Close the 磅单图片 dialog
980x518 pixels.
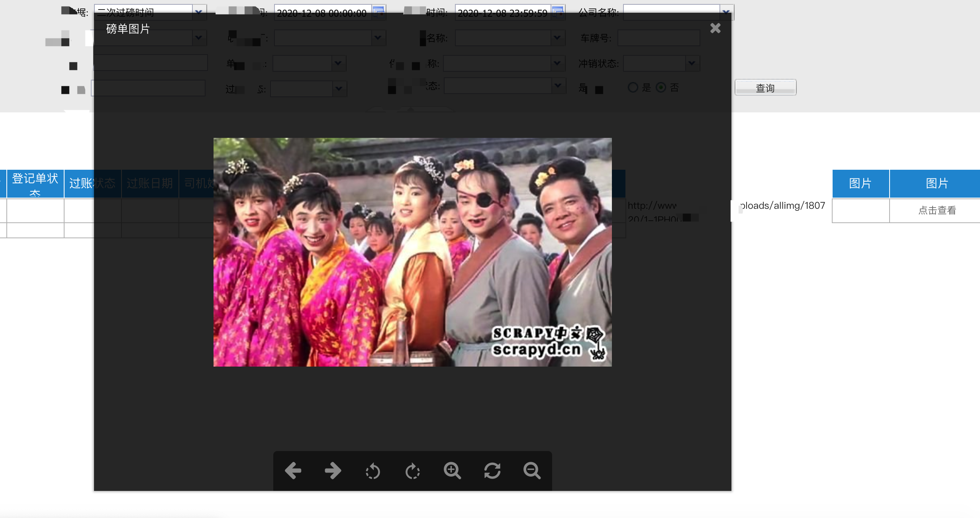715,28
